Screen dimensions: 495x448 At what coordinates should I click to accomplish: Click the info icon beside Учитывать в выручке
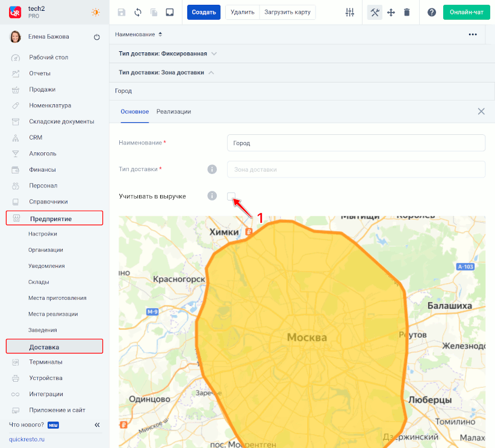(212, 196)
